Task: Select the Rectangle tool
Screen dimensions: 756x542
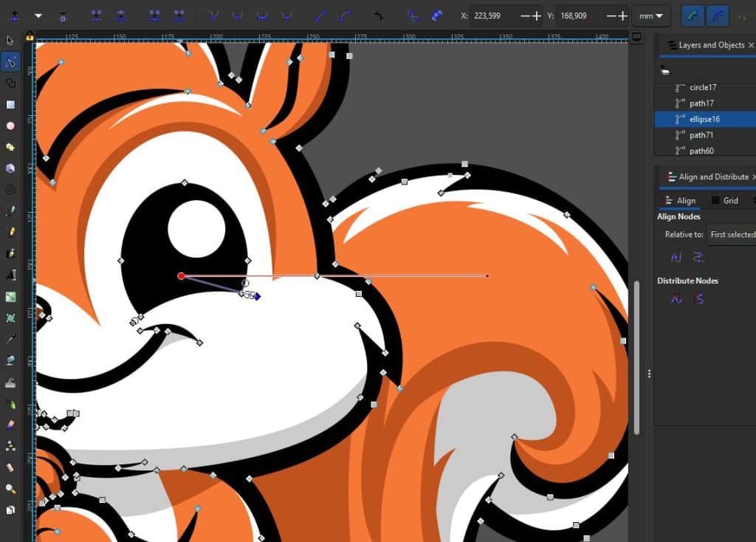Action: click(x=10, y=105)
